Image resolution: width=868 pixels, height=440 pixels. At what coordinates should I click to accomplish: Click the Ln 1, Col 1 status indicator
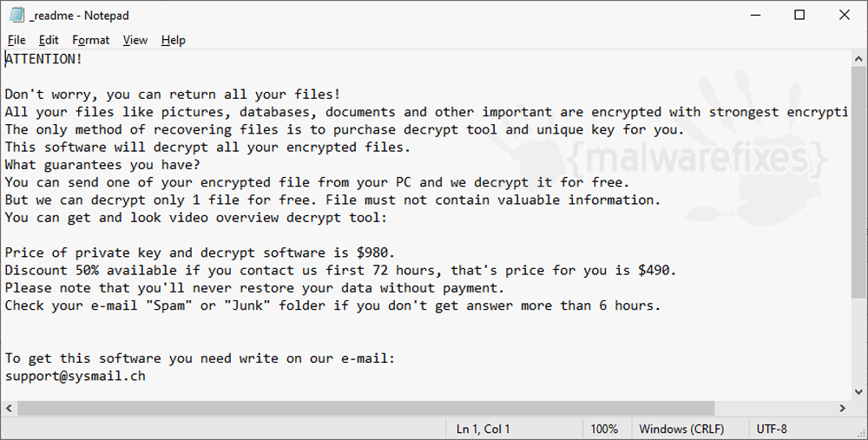(483, 429)
